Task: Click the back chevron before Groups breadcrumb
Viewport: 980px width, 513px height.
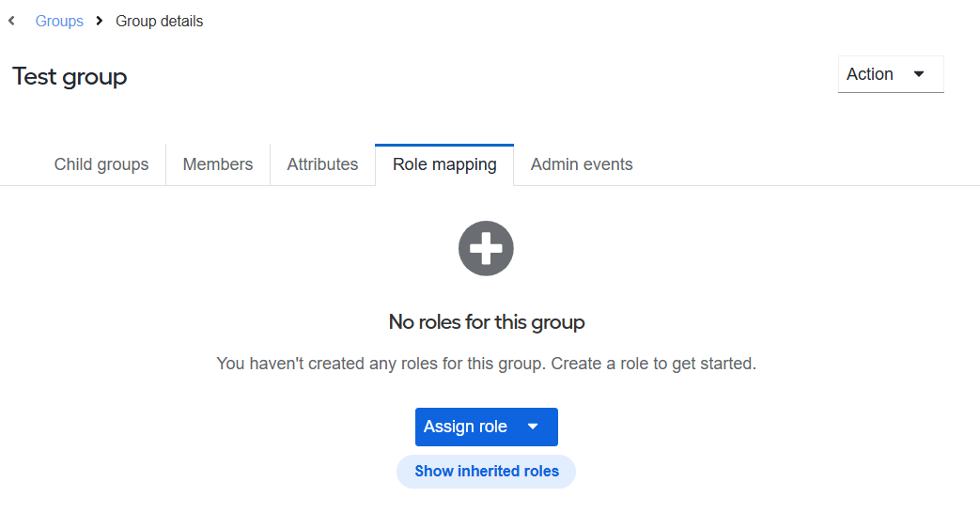Action: (11, 22)
